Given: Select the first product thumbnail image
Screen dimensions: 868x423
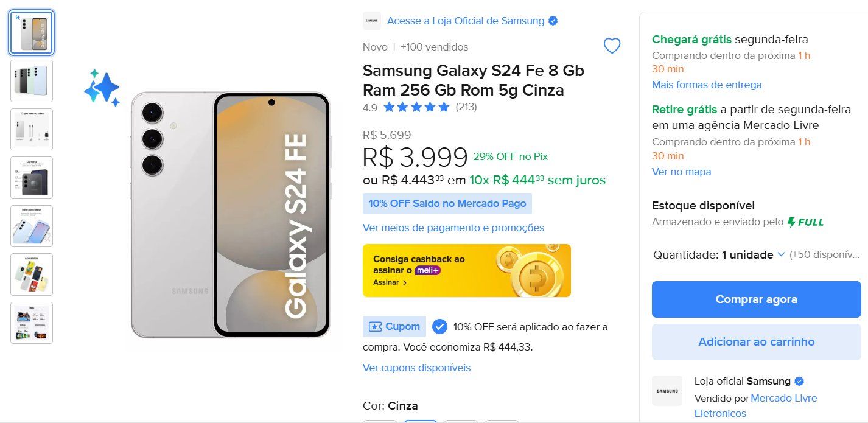Looking at the screenshot, I should pos(32,32).
